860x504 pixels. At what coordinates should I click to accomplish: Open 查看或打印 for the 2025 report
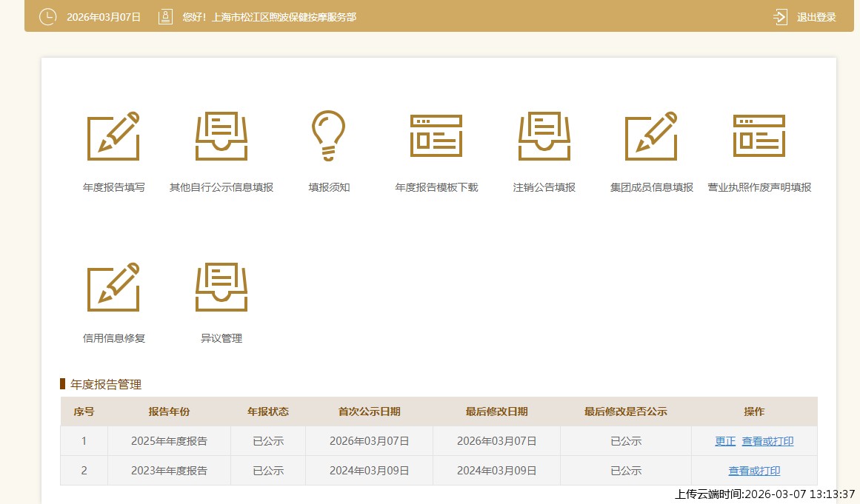[767, 441]
